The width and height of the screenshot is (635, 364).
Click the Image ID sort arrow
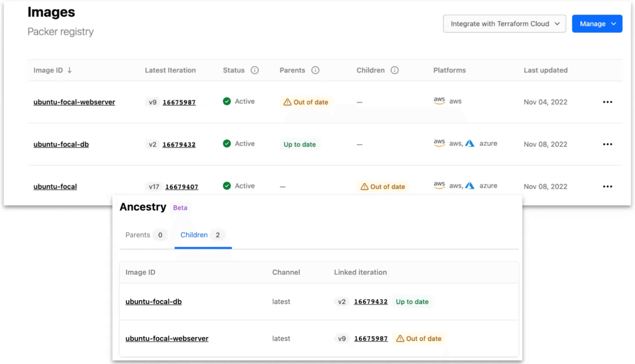[70, 70]
